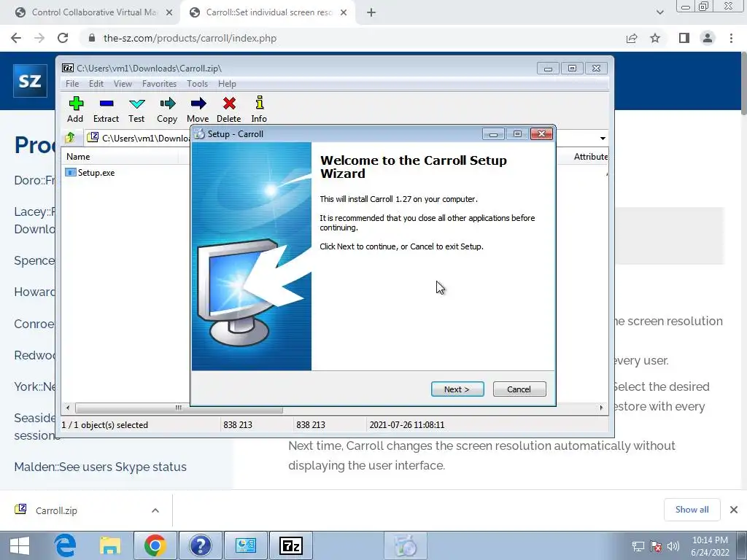
Task: Open the volume tray icon
Action: [673, 546]
